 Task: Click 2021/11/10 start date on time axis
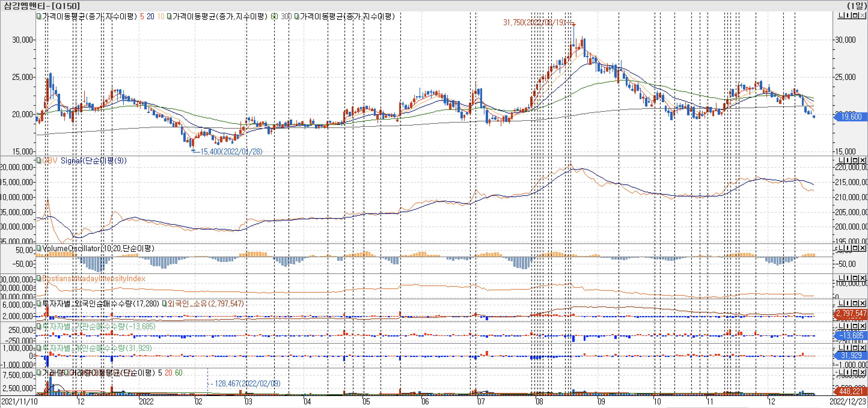point(20,401)
